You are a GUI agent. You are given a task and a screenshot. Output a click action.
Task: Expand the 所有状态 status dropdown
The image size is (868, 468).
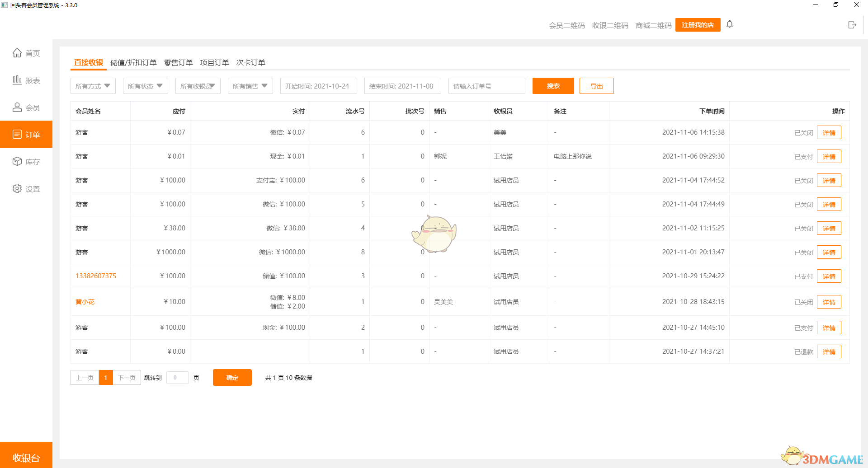click(x=145, y=85)
